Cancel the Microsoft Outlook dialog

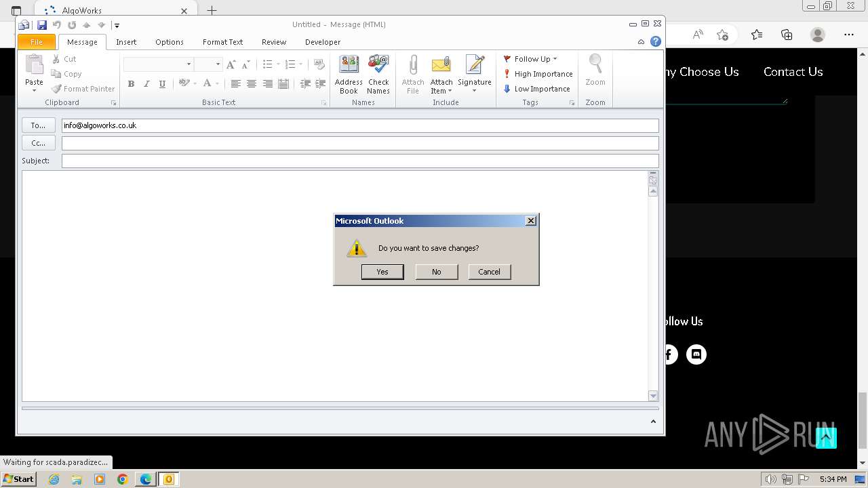pyautogui.click(x=489, y=272)
